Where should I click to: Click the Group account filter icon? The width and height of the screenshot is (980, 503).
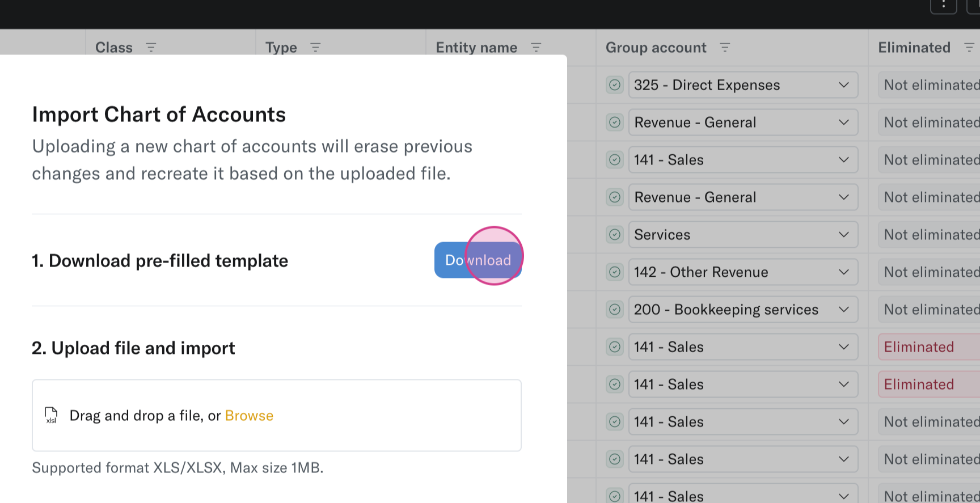(x=725, y=48)
